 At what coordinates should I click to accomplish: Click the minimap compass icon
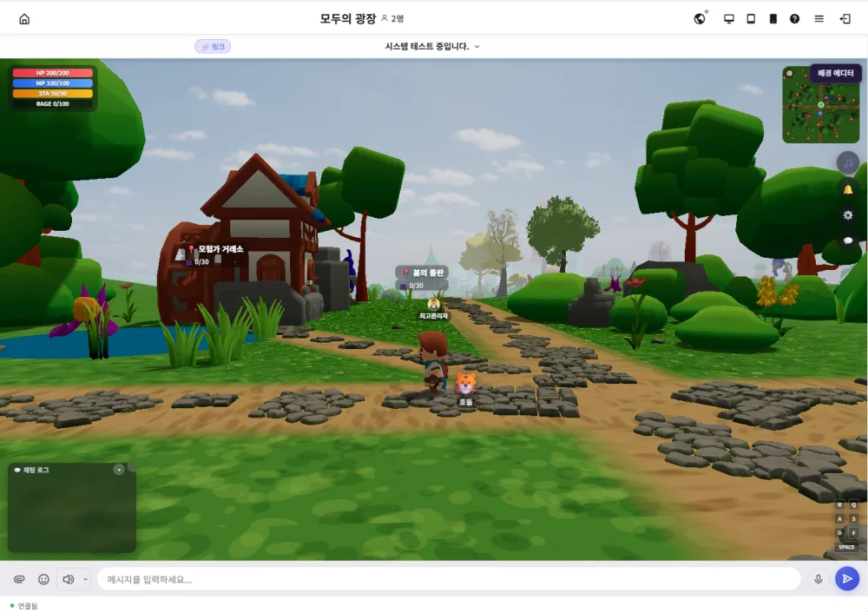point(789,73)
